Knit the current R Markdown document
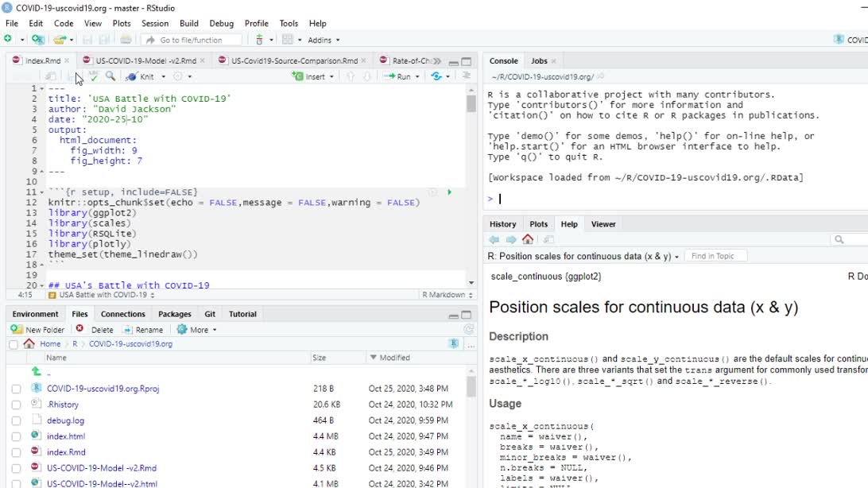Image resolution: width=868 pixels, height=488 pixels. pos(141,76)
